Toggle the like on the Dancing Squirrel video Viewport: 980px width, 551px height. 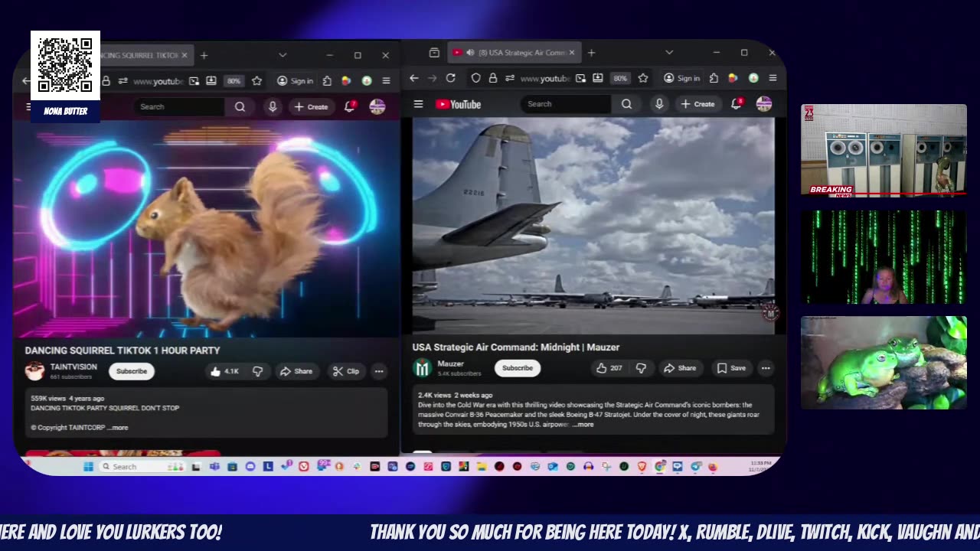(224, 371)
